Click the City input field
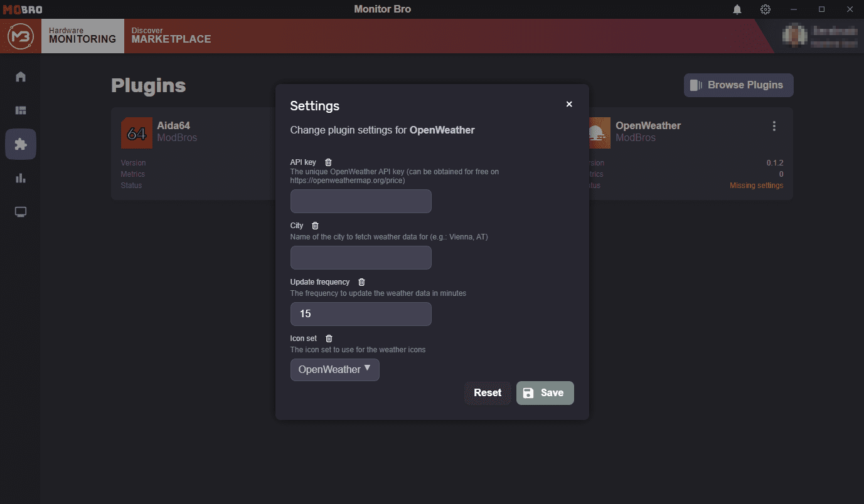The height and width of the screenshot is (504, 864). pos(361,258)
